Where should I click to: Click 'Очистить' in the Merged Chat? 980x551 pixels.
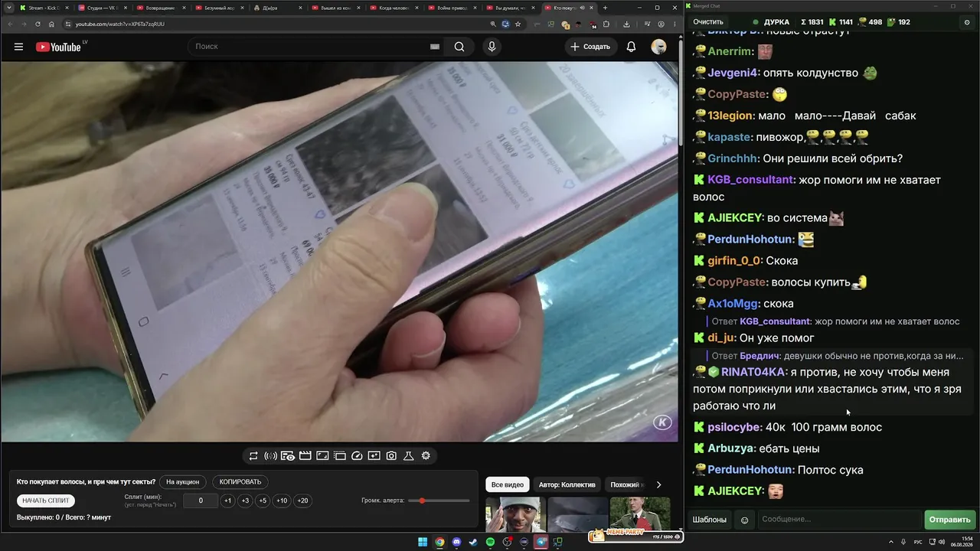(x=708, y=22)
